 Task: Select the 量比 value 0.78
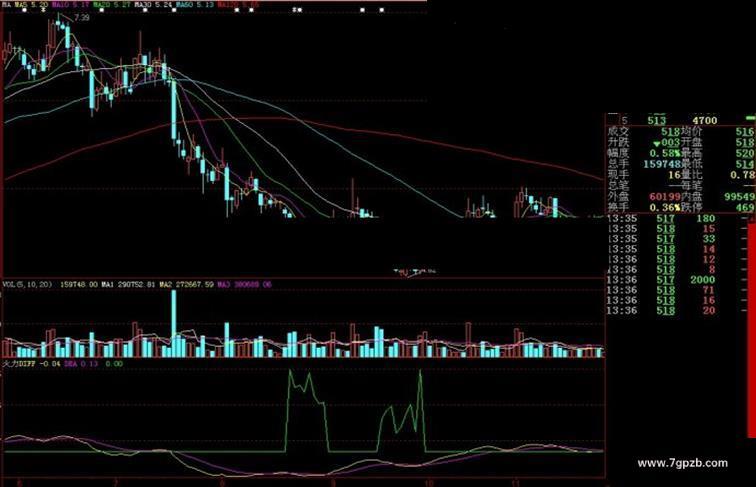(743, 175)
